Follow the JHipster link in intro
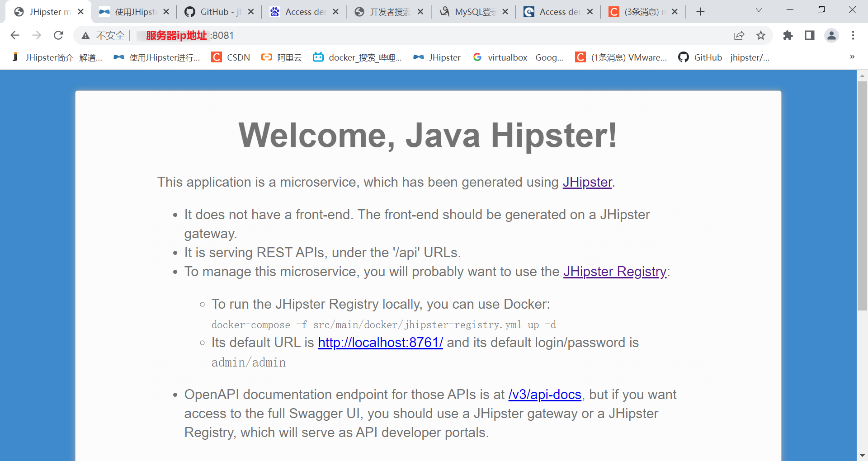The height and width of the screenshot is (461, 868). (587, 182)
